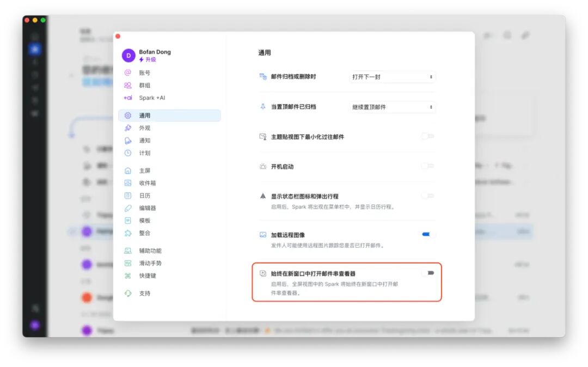Open the 继续置顶邮件 dropdown
The image size is (588, 367).
coord(392,107)
